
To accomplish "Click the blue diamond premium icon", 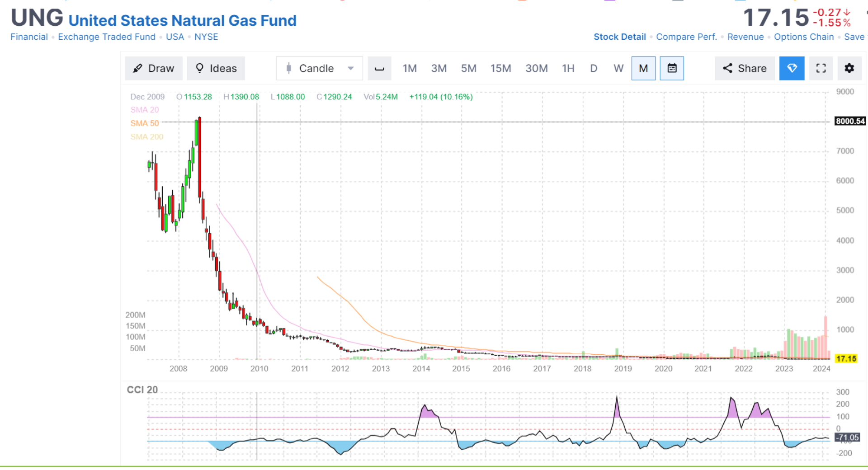I will pos(792,68).
